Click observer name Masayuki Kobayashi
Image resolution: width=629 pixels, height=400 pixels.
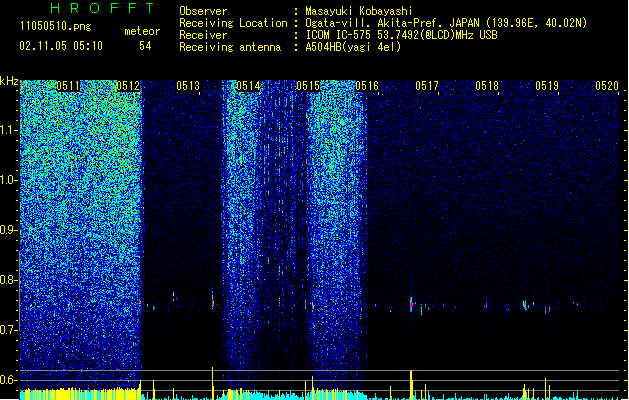[359, 11]
